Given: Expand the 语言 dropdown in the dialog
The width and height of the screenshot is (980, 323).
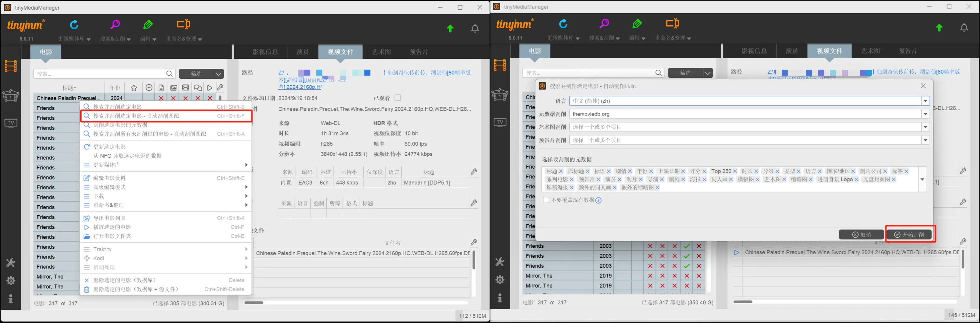Looking at the screenshot, I should pos(925,101).
